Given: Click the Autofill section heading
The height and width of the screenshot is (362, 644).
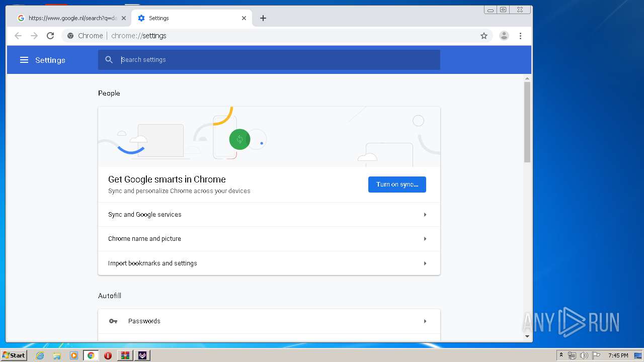Looking at the screenshot, I should click(110, 296).
